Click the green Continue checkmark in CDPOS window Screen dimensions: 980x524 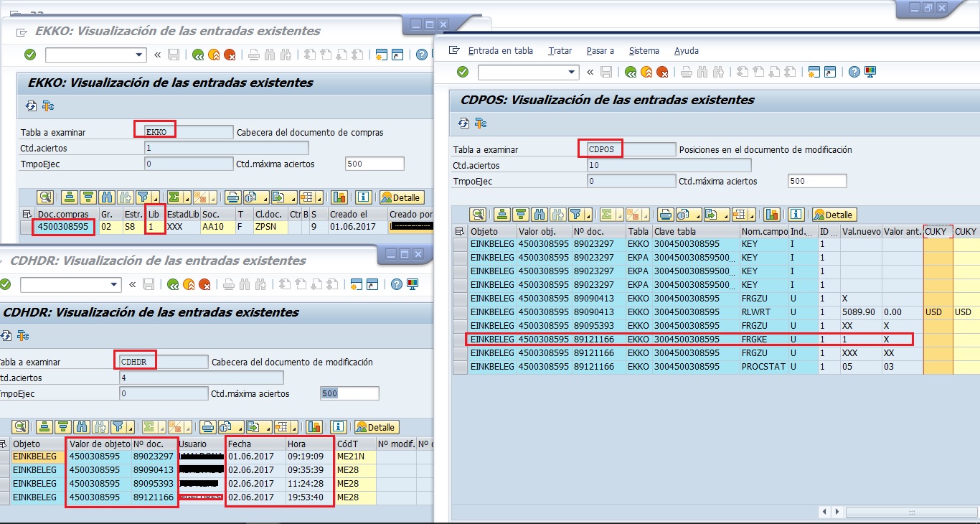[462, 71]
